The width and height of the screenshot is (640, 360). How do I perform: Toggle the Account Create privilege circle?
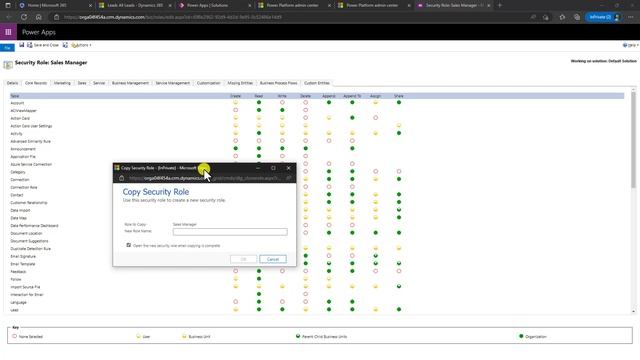[x=236, y=102]
